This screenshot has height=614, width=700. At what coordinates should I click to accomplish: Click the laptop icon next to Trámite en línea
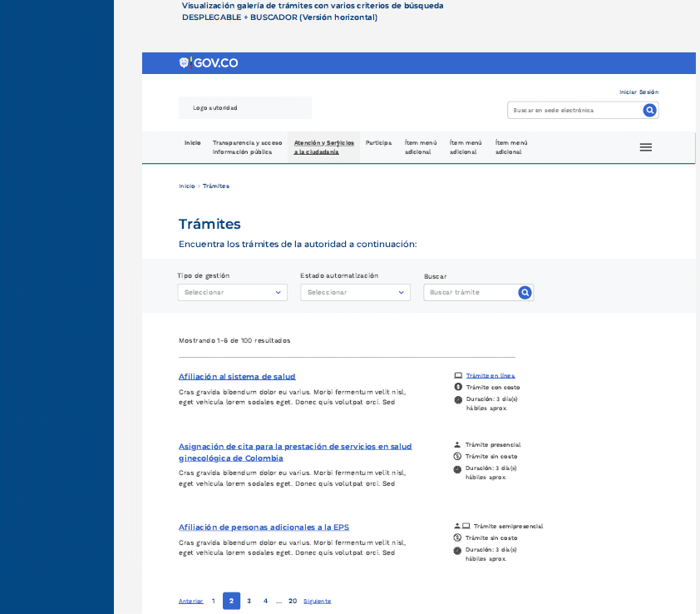[457, 375]
